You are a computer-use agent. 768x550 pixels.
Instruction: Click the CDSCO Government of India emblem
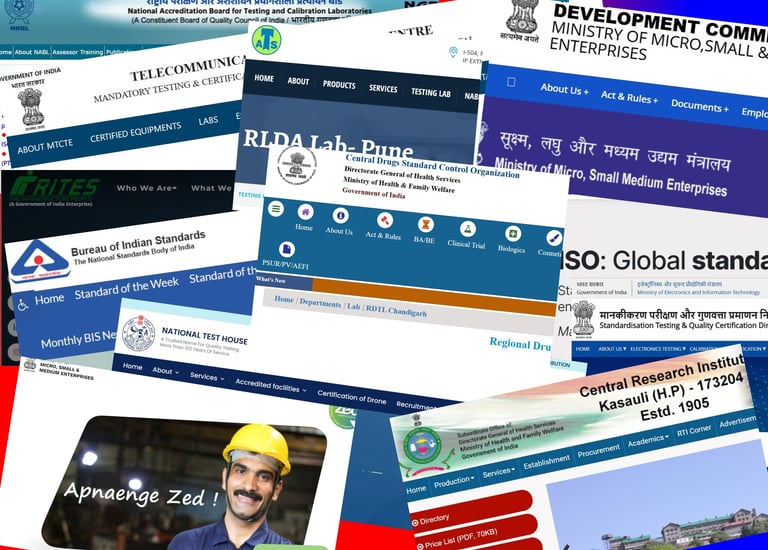pos(297,165)
